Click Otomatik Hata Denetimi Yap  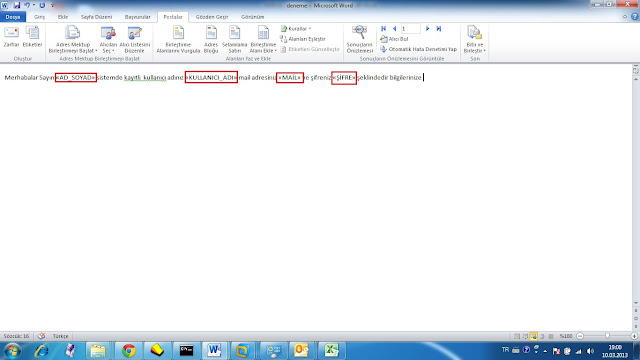click(x=418, y=49)
